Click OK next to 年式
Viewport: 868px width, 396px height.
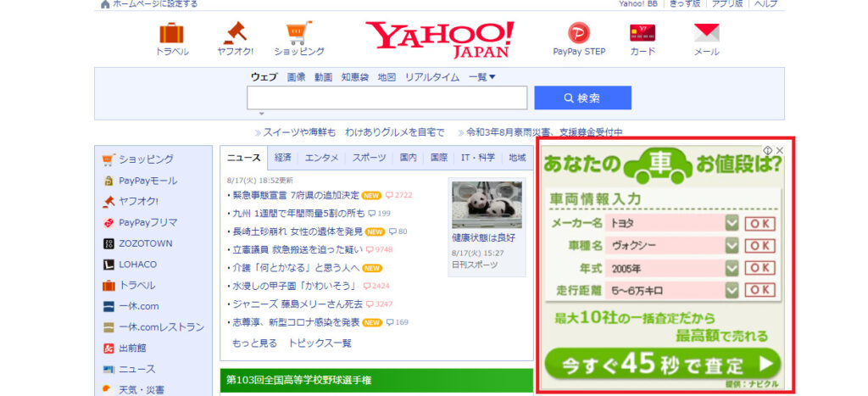click(x=759, y=268)
